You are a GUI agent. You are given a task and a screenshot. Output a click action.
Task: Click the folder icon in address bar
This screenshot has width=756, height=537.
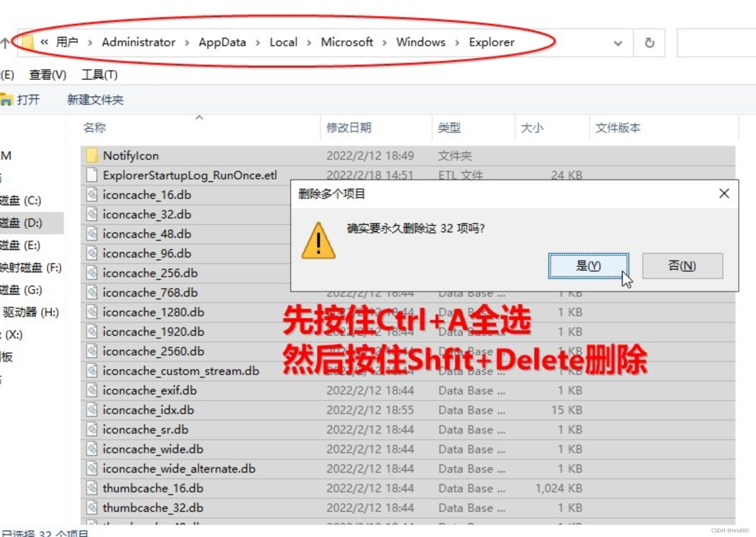pos(28,42)
